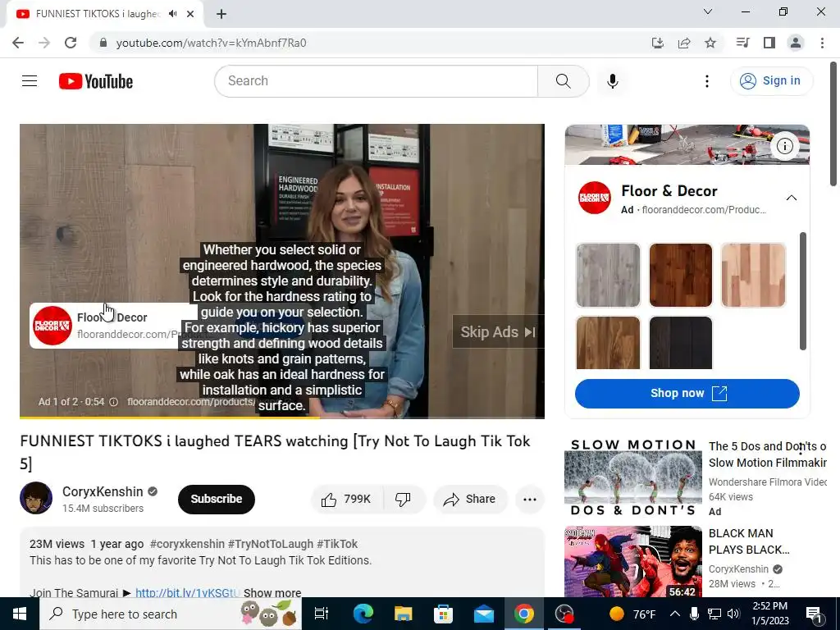Click the Shop now button
This screenshot has height=630, width=840.
point(687,393)
